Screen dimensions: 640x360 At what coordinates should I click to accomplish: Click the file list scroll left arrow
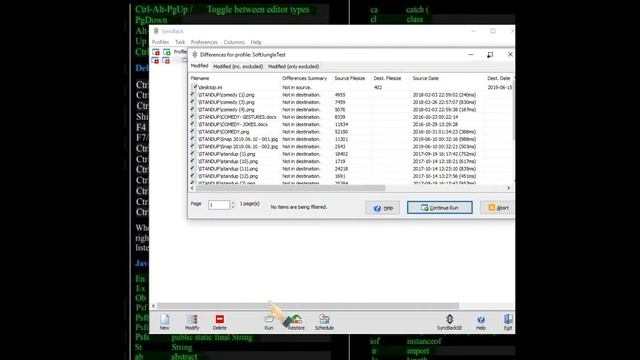pyautogui.click(x=192, y=188)
